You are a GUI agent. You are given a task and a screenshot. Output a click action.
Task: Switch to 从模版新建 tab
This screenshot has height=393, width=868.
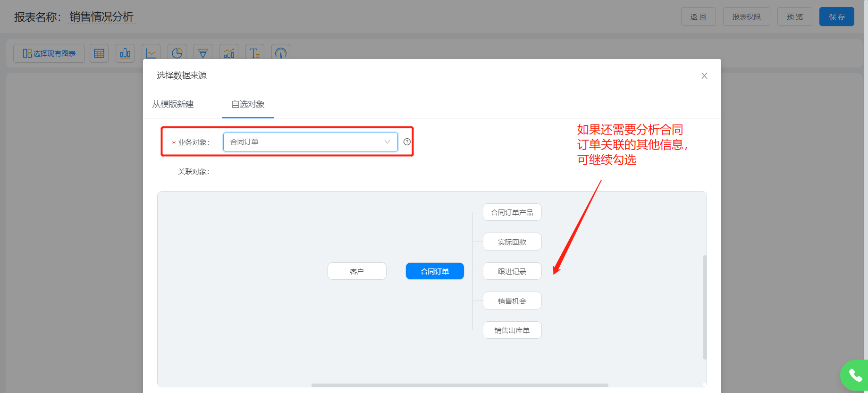[173, 104]
